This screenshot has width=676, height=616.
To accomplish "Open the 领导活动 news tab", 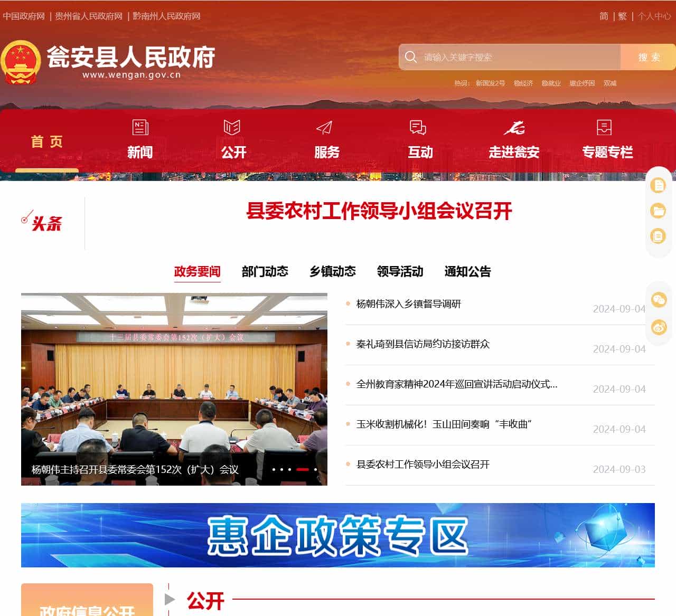I will pos(400,272).
